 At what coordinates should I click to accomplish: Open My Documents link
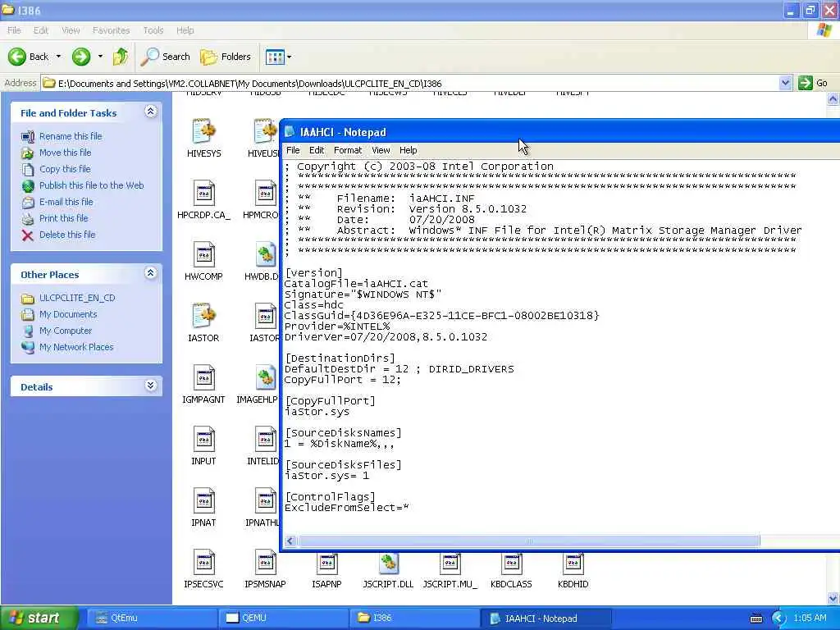(x=68, y=314)
